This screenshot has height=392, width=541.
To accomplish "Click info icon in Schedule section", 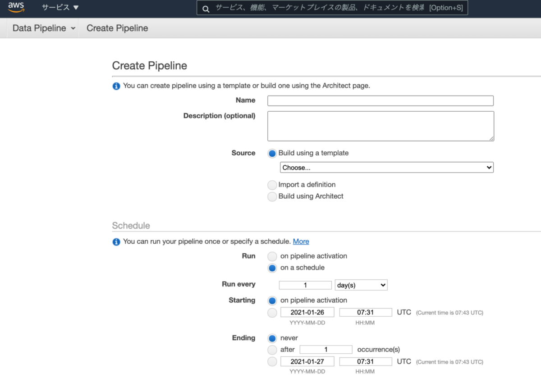I will (116, 242).
